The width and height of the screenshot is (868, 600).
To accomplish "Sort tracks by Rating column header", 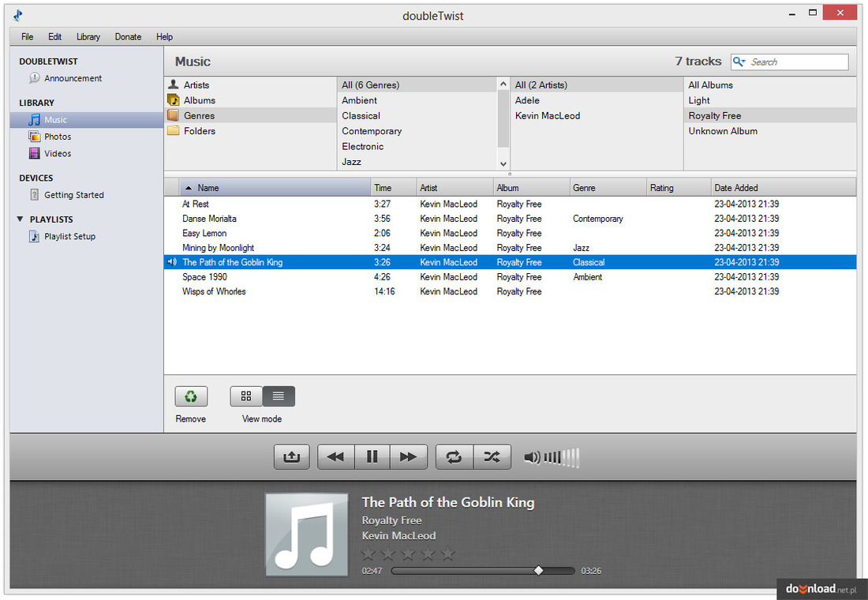I will coord(679,188).
